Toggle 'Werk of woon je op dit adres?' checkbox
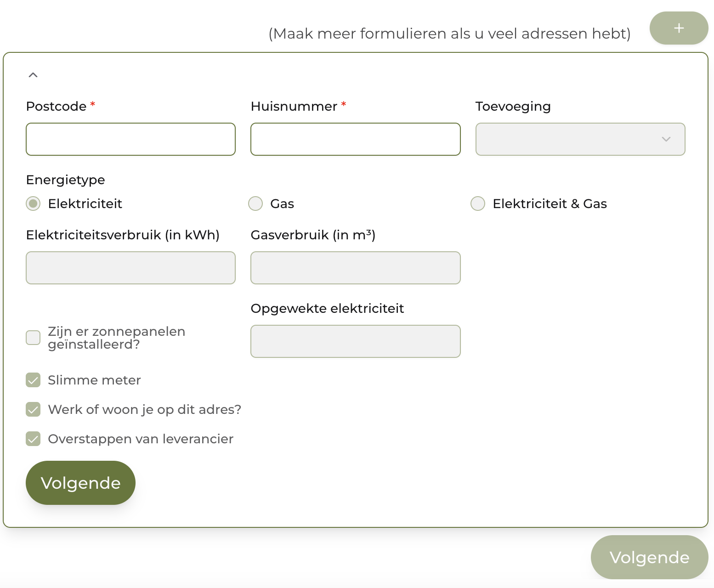Image resolution: width=714 pixels, height=588 pixels. tap(33, 409)
